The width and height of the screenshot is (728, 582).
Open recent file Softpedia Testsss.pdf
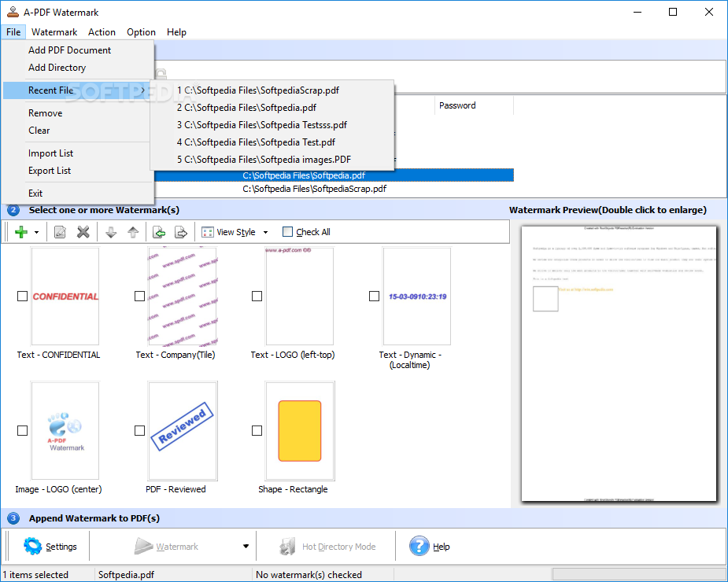pyautogui.click(x=272, y=125)
